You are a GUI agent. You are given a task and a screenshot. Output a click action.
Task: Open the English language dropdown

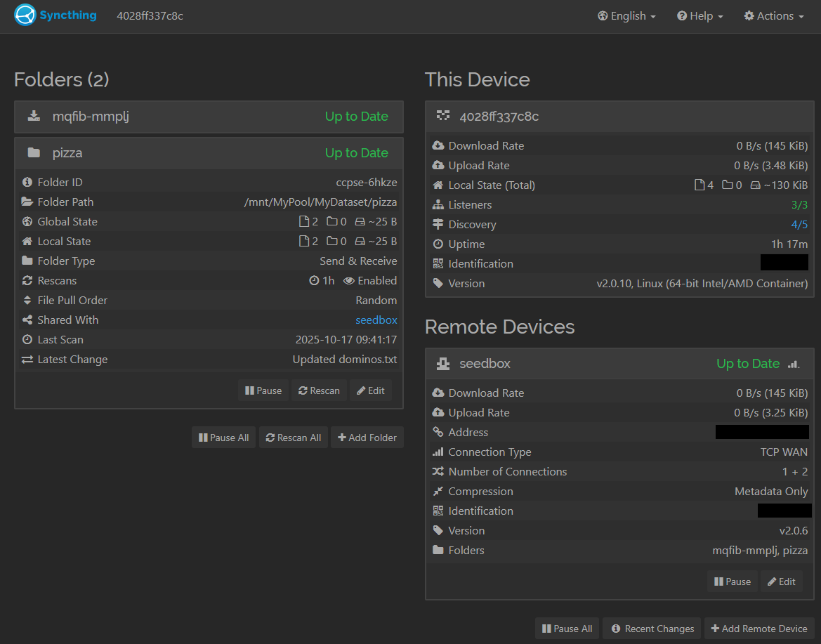tap(626, 16)
